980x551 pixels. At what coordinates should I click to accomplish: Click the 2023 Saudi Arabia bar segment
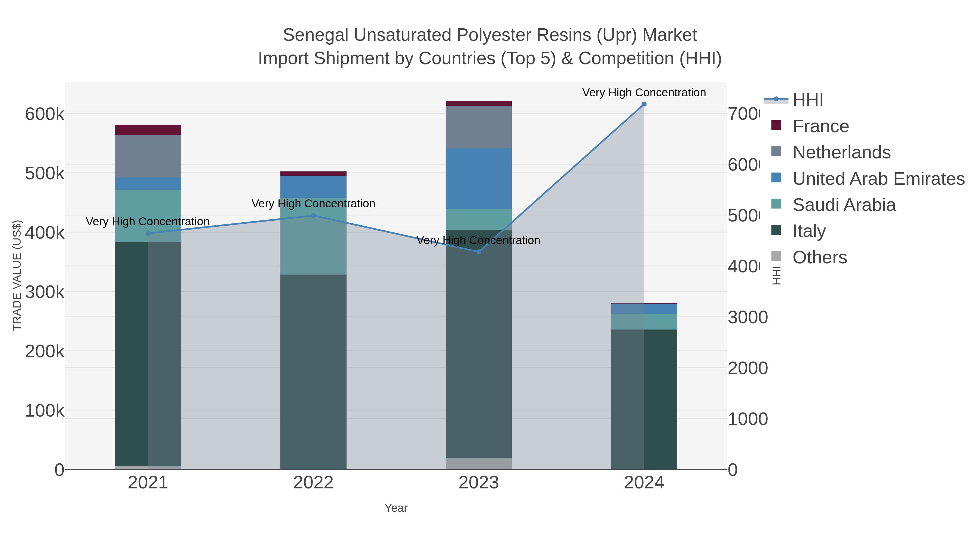tap(479, 219)
